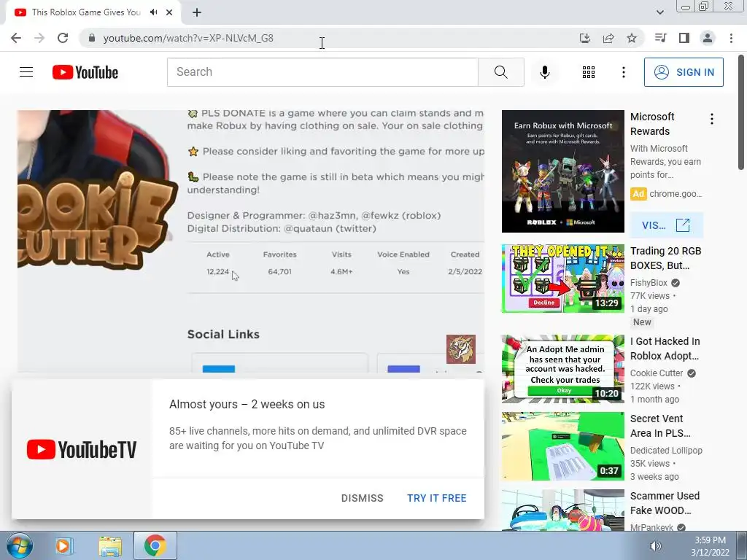
Task: Open 'Trading 20 RGB BOXES' video thumbnail
Action: tap(562, 278)
